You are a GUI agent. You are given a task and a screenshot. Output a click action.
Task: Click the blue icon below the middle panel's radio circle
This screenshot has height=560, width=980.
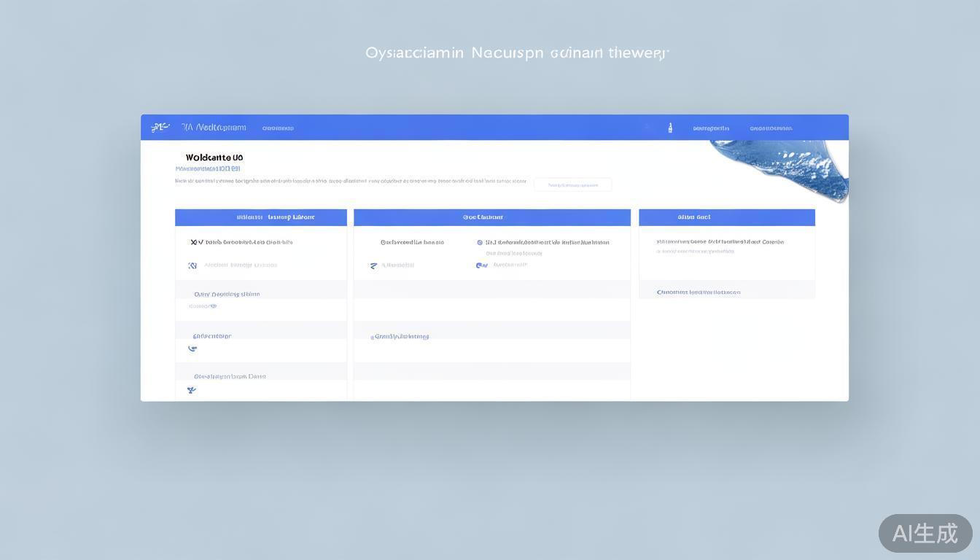481,265
